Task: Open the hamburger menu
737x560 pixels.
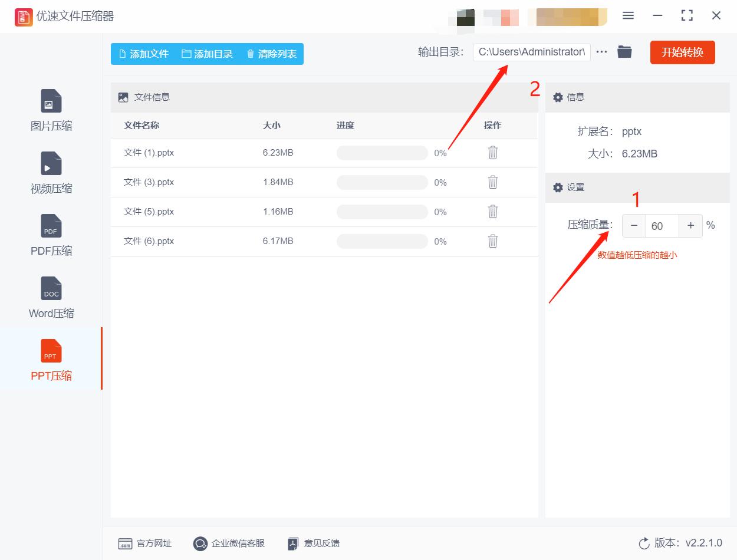Action: point(628,16)
